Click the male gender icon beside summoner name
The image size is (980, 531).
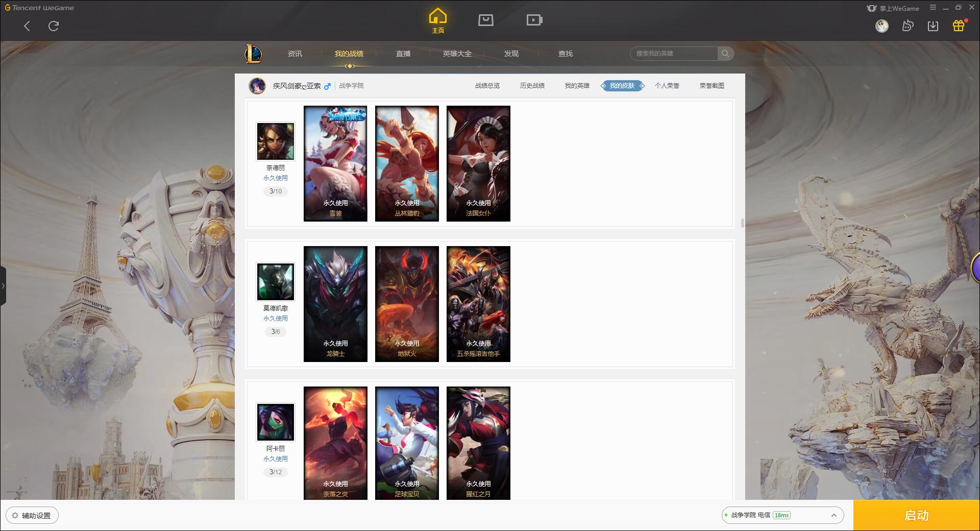tap(327, 86)
